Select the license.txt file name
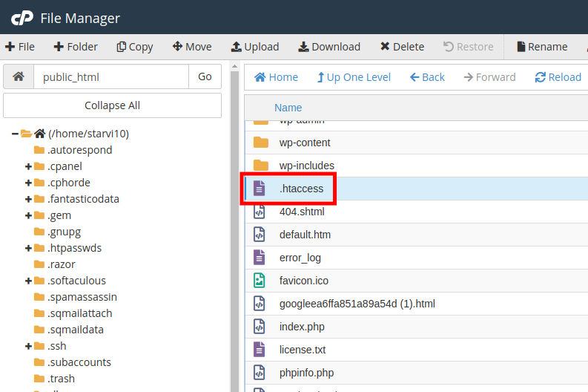 pyautogui.click(x=303, y=350)
